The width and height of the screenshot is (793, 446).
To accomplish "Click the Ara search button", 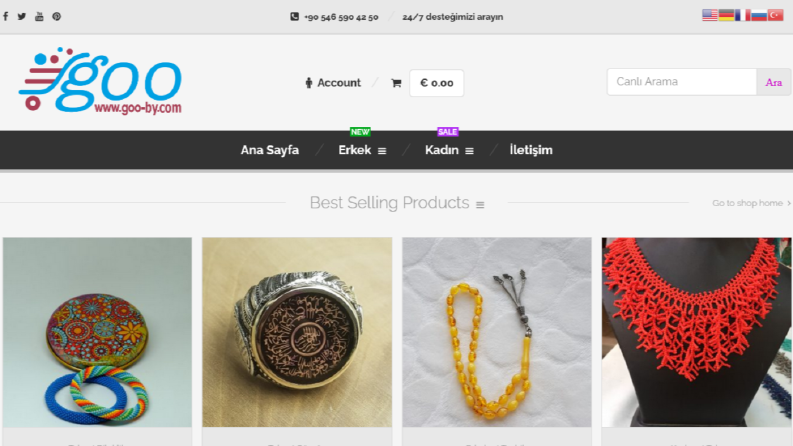I will coord(773,82).
